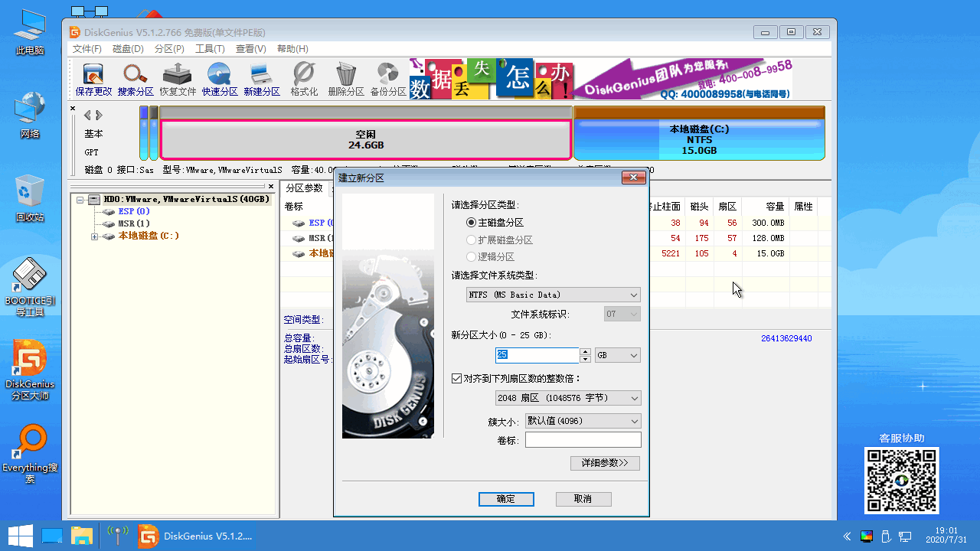Screen dimensions: 980x551
Task: Click the Delete Partition (删除分区) icon
Action: tap(346, 80)
